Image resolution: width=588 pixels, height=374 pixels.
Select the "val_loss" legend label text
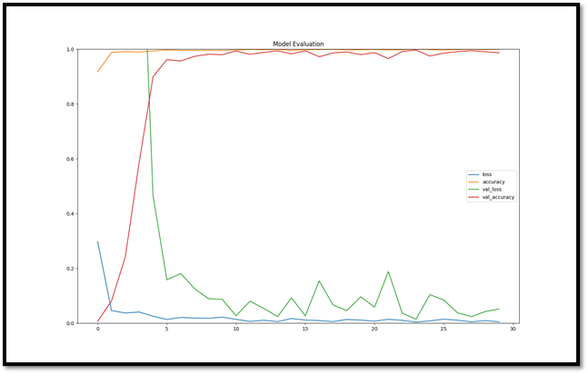tap(490, 189)
